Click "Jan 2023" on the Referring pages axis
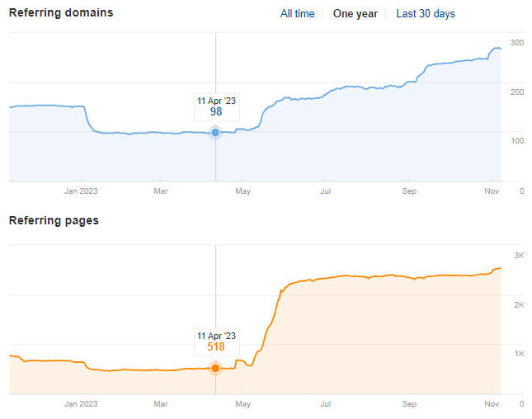The width and height of the screenshot is (532, 419). 81,404
